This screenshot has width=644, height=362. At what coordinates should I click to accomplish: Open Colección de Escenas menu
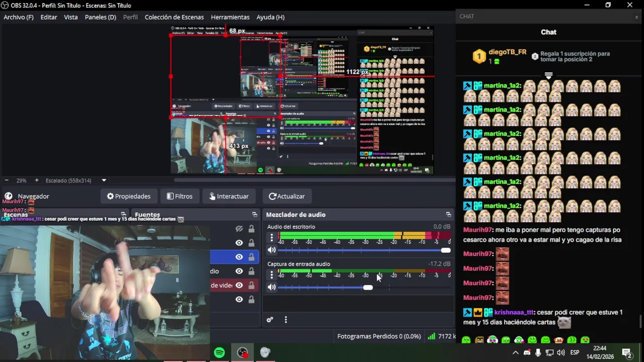[174, 17]
